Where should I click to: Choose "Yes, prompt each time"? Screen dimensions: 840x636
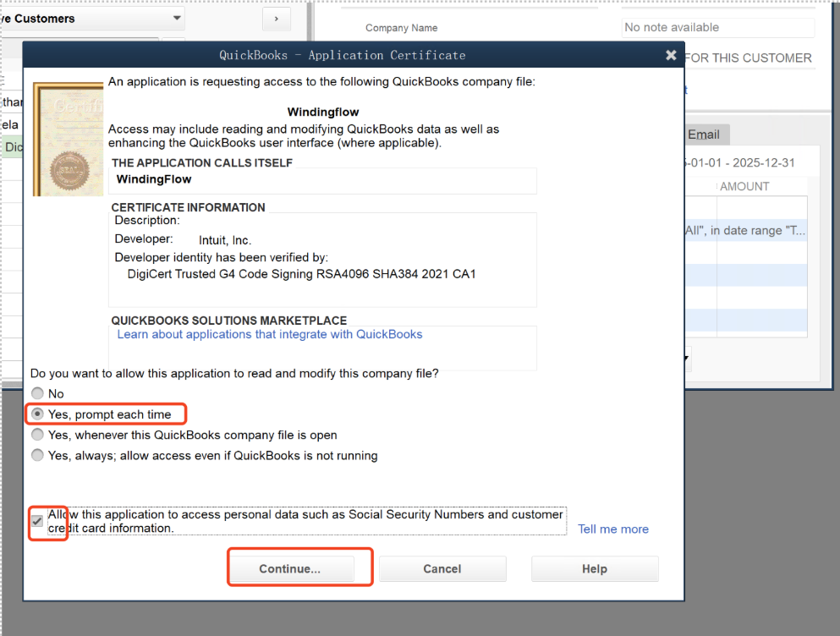[37, 414]
